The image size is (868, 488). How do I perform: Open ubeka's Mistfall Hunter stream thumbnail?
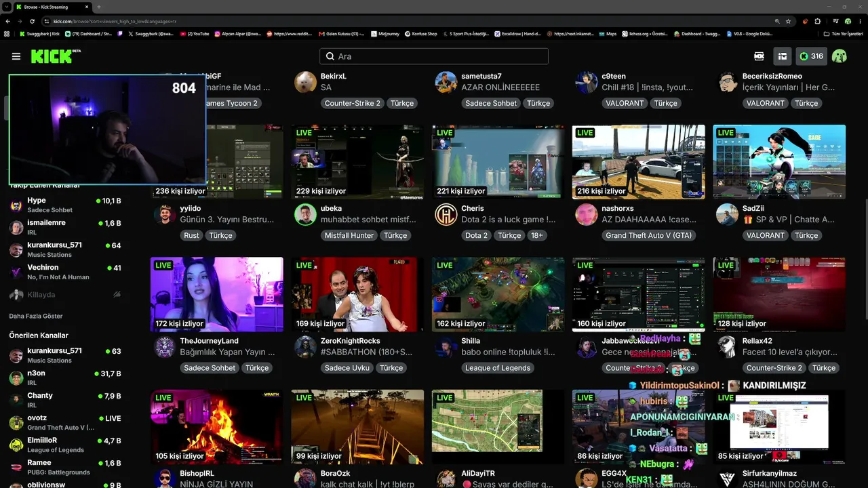coord(357,162)
